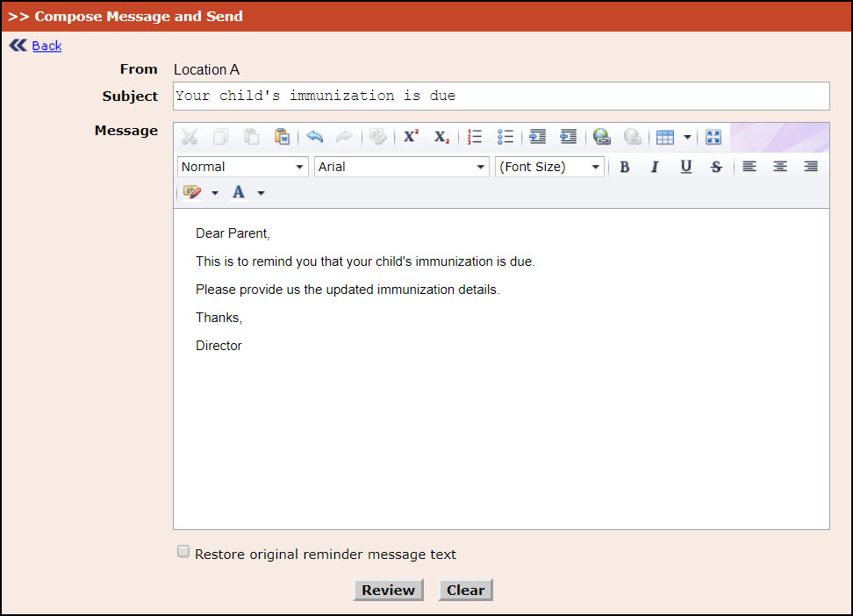The height and width of the screenshot is (616, 853).
Task: Center align the message text
Action: [x=779, y=167]
